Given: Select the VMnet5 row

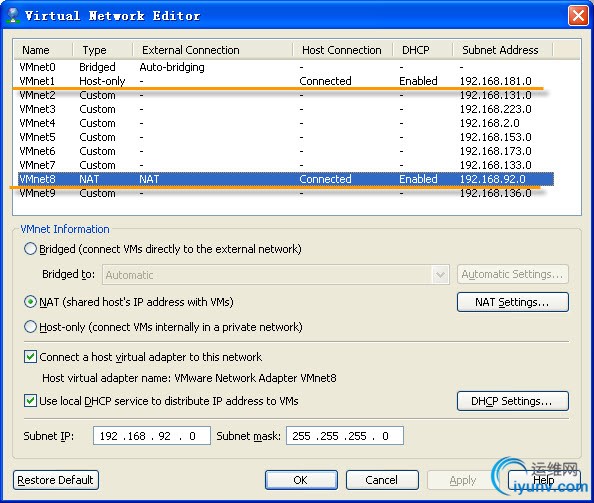Looking at the screenshot, I should (x=286, y=137).
